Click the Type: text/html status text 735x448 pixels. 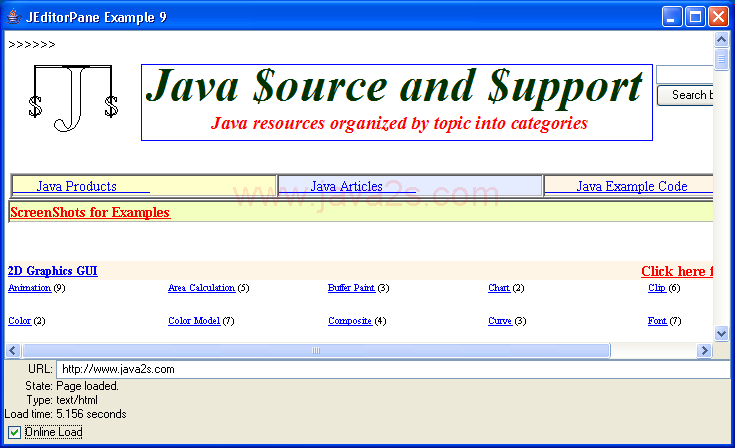click(x=62, y=400)
